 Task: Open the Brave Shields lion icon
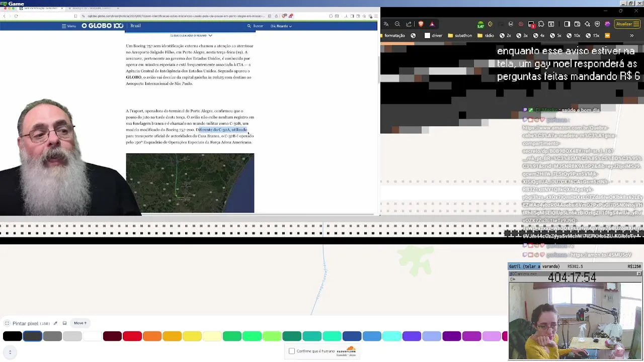tap(421, 24)
